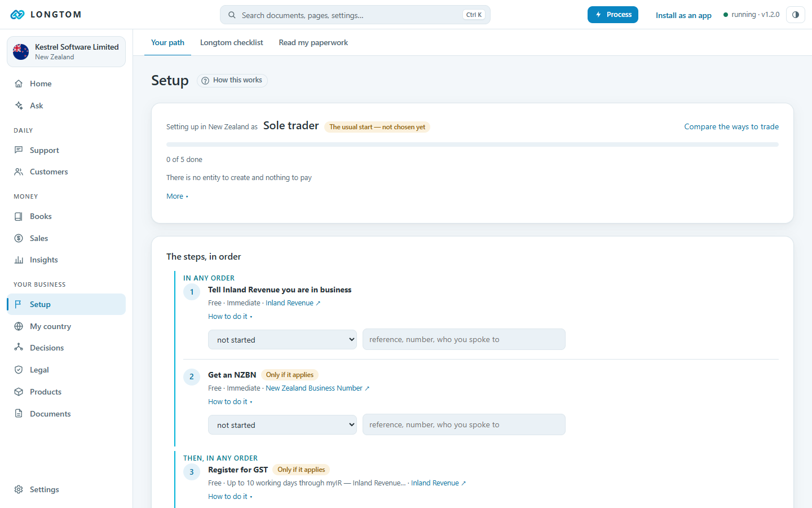
Task: Open Legal via its shield icon
Action: [x=19, y=370]
